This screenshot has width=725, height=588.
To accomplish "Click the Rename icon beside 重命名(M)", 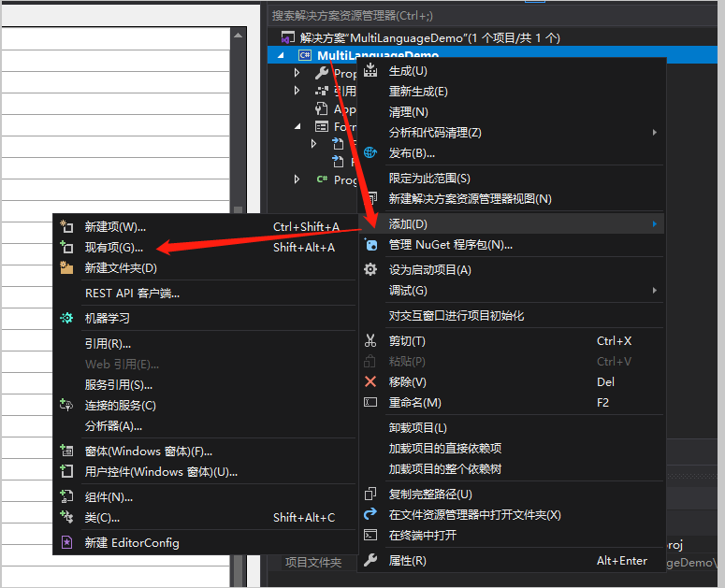I will pyautogui.click(x=370, y=402).
